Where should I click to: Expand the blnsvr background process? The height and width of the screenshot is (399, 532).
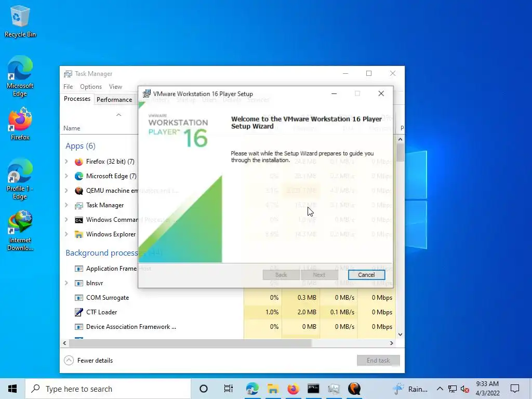(66, 283)
